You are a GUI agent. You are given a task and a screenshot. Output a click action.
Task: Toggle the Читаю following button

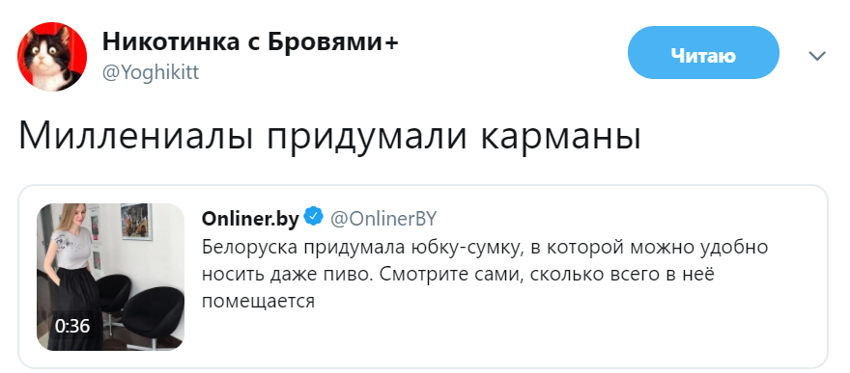point(703,55)
